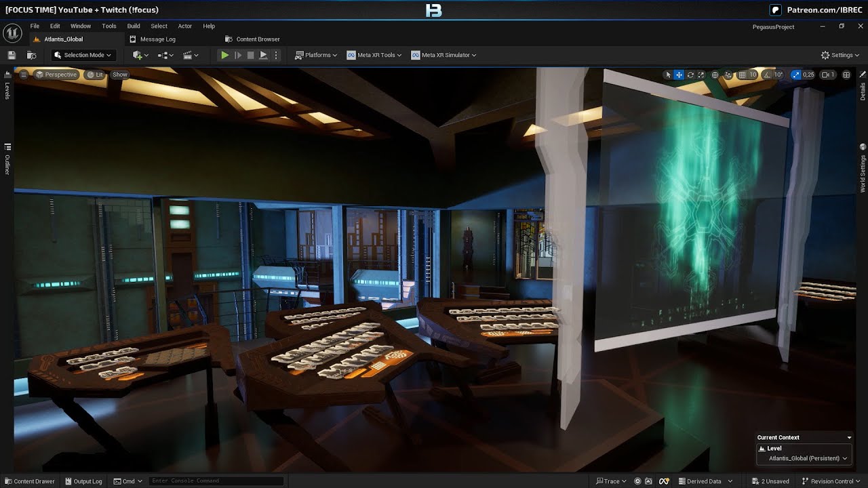This screenshot has height=488, width=868.
Task: Open the Selection Mode dropdown
Action: point(83,55)
